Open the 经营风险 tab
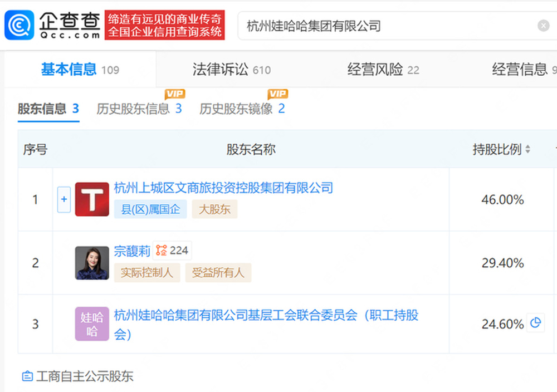Image resolution: width=557 pixels, height=392 pixels. [383, 69]
